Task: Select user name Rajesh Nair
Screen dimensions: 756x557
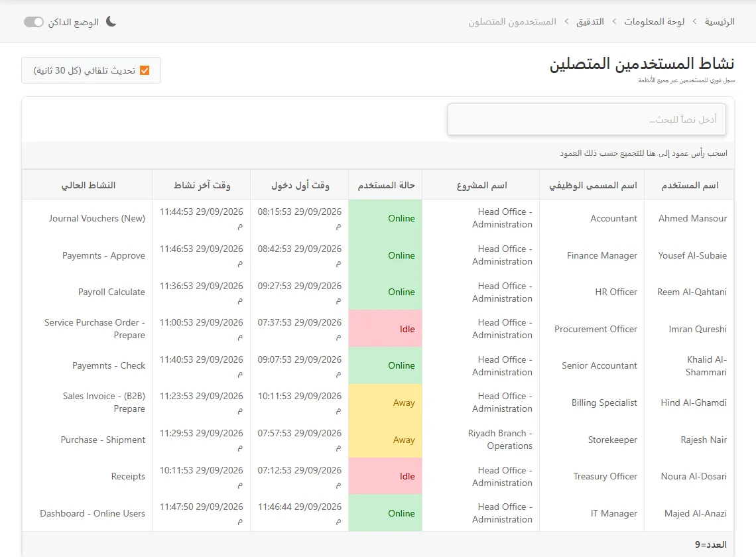Action: tap(704, 440)
